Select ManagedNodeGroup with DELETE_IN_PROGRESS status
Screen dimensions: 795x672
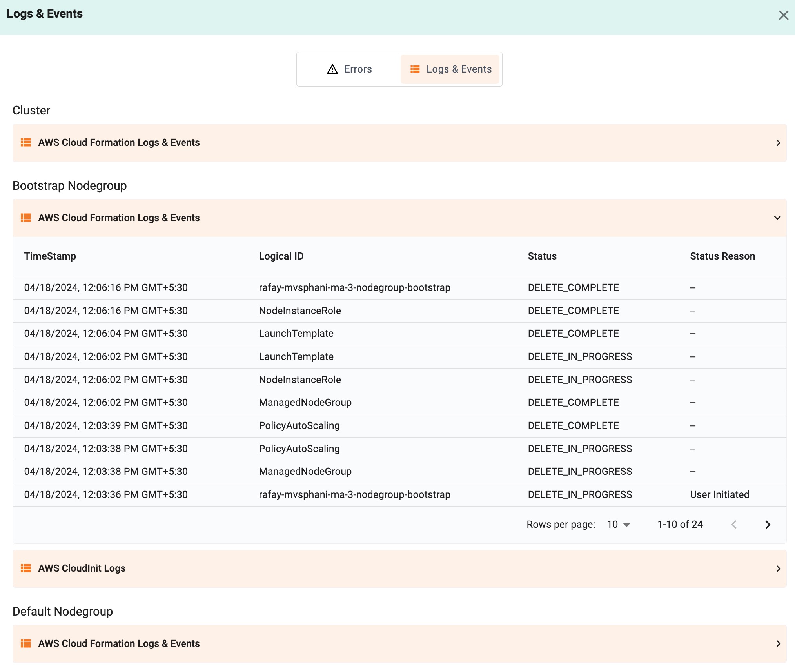point(305,471)
